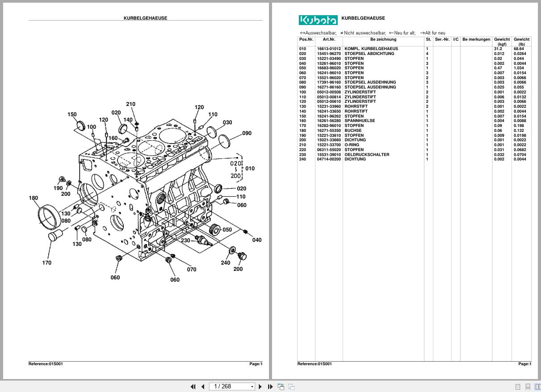
Task: Open the page number dropdown
Action: pyautogui.click(x=252, y=386)
